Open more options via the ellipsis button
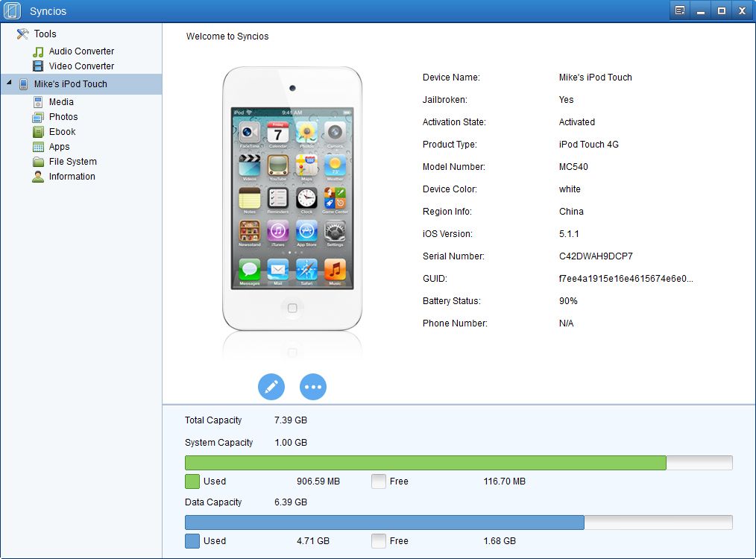 [x=313, y=387]
